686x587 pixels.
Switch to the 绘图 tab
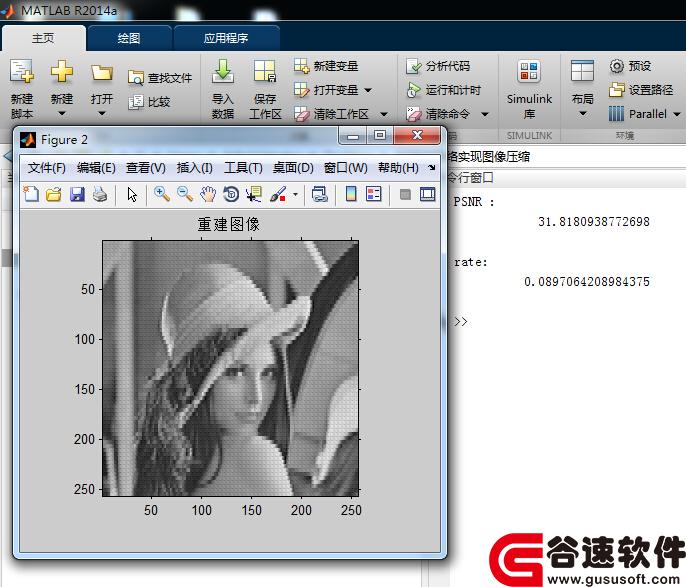coord(129,38)
